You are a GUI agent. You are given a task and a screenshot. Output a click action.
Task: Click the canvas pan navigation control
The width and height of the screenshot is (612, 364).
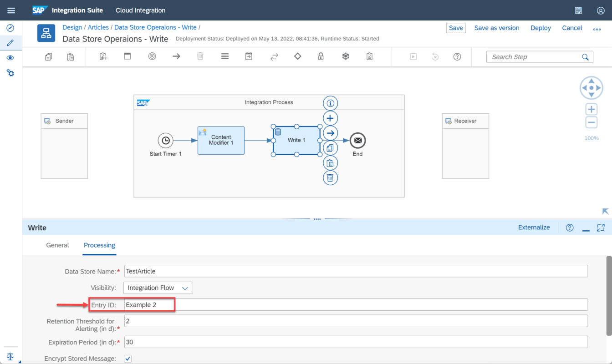591,88
